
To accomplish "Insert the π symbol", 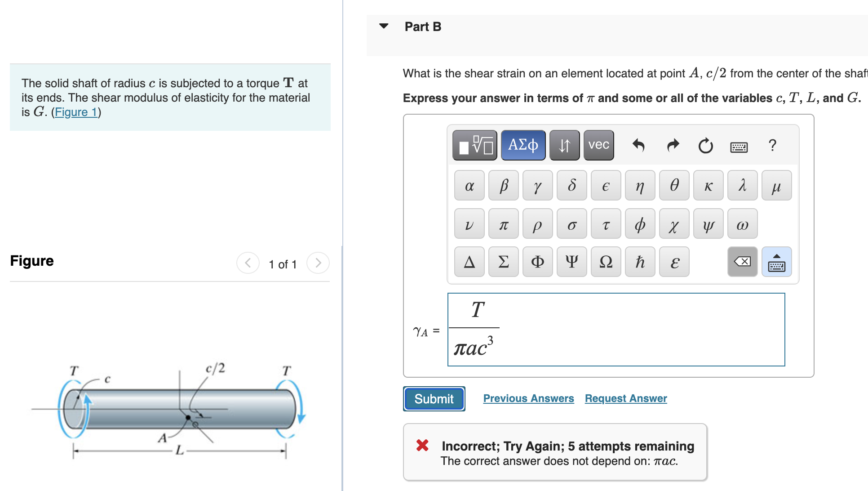I will point(503,223).
